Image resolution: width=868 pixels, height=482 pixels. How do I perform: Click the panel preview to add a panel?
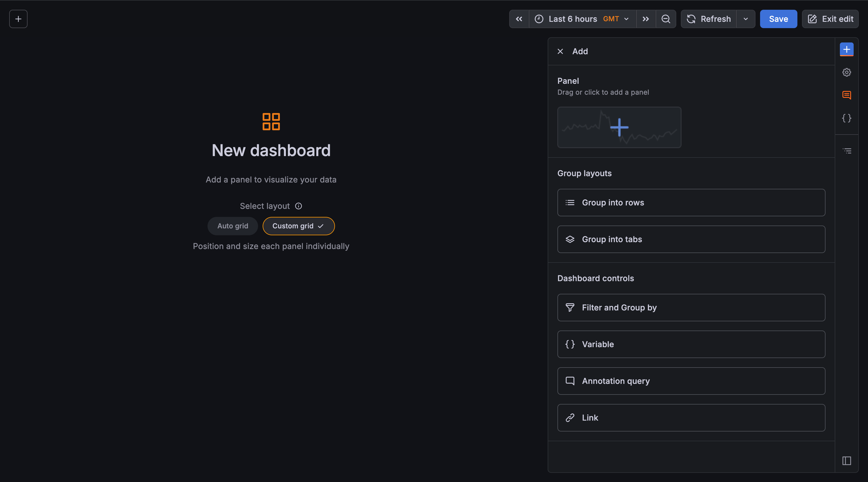coord(619,127)
